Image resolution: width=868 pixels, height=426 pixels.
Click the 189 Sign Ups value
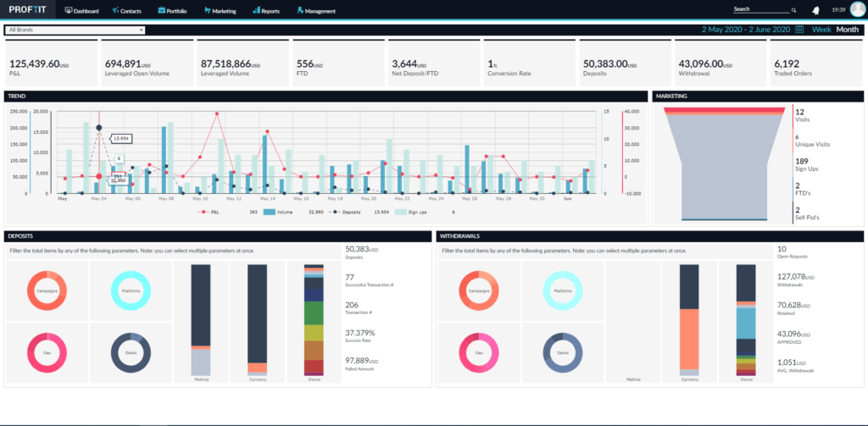point(802,161)
